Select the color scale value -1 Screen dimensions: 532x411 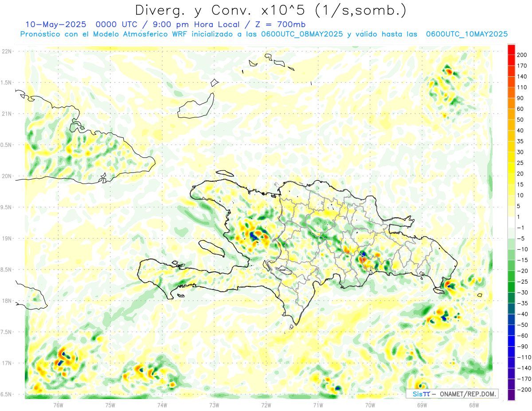pos(520,228)
